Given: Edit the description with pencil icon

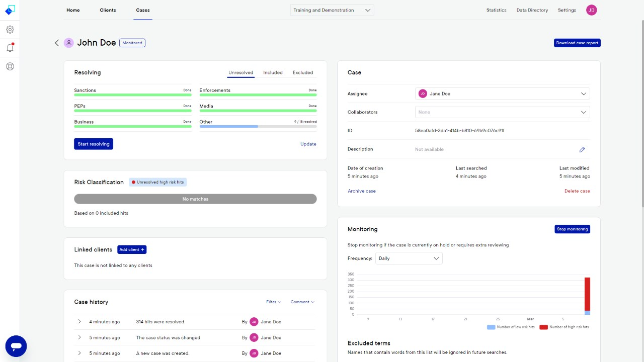Looking at the screenshot, I should coord(582,149).
